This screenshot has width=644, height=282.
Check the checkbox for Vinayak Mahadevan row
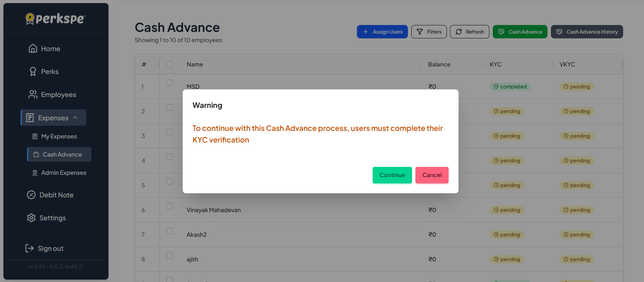pyautogui.click(x=169, y=206)
